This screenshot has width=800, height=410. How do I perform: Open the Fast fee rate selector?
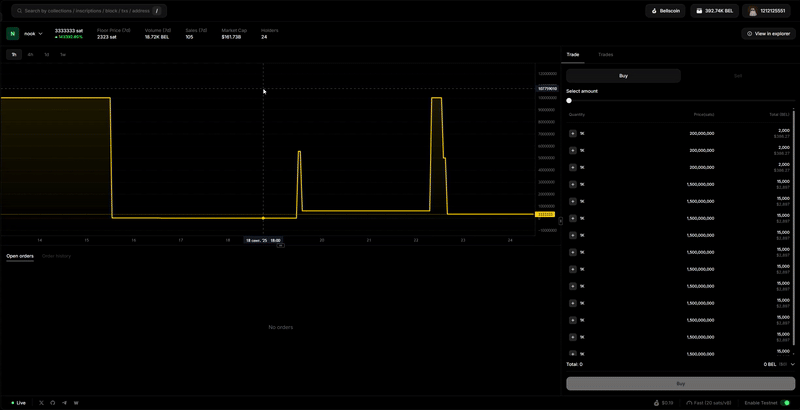[x=709, y=402]
